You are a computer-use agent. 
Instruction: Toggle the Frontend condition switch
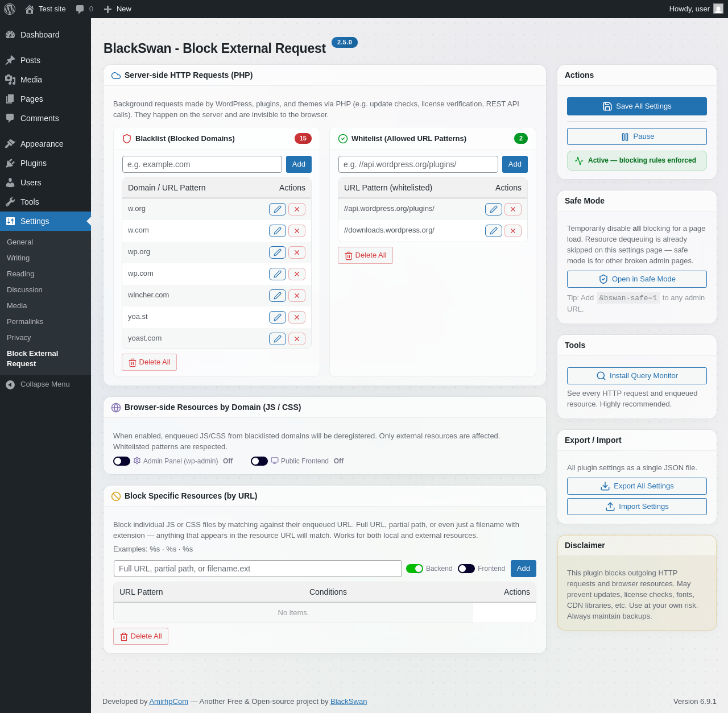click(466, 569)
